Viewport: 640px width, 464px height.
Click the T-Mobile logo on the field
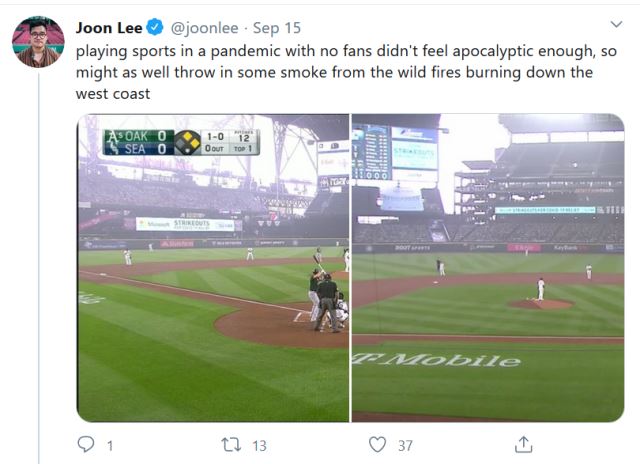pyautogui.click(x=437, y=360)
